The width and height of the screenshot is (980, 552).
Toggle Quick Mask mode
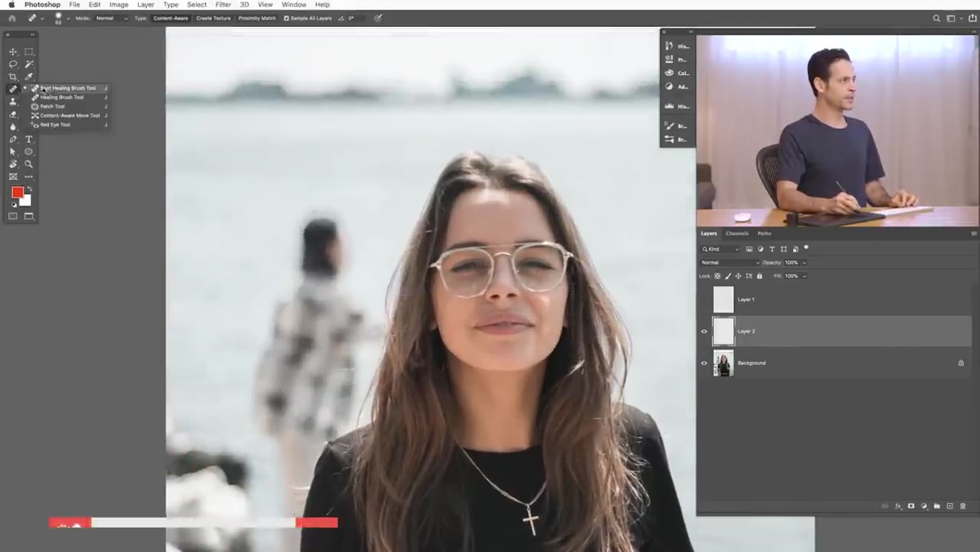[13, 216]
